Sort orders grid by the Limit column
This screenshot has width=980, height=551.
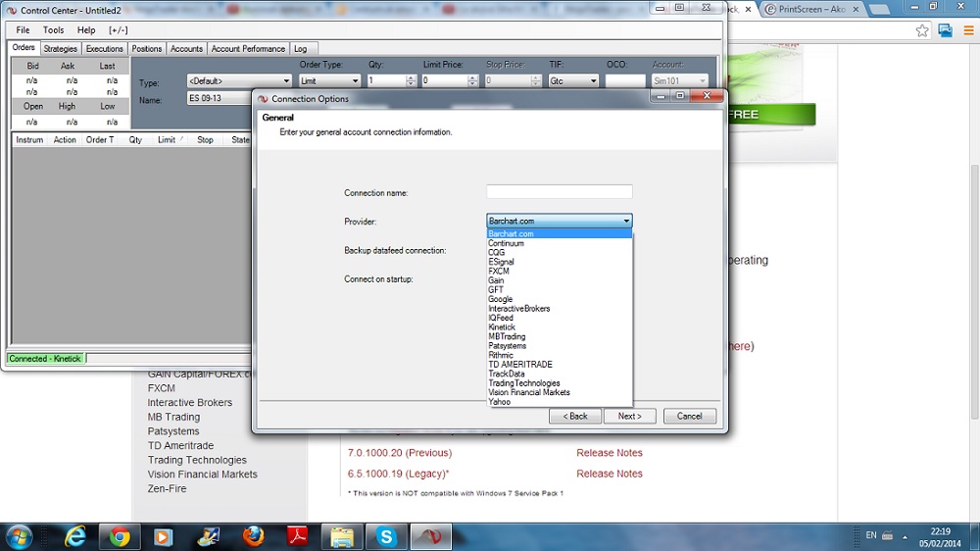point(168,140)
